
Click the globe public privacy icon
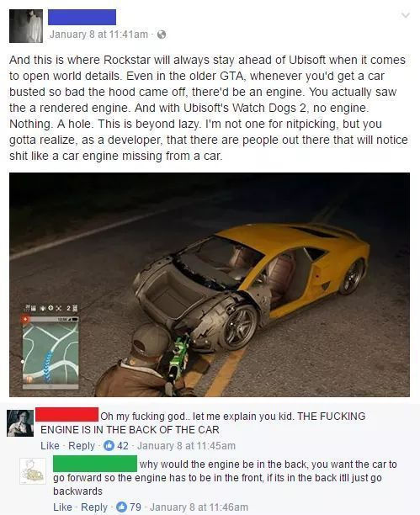coord(161,35)
